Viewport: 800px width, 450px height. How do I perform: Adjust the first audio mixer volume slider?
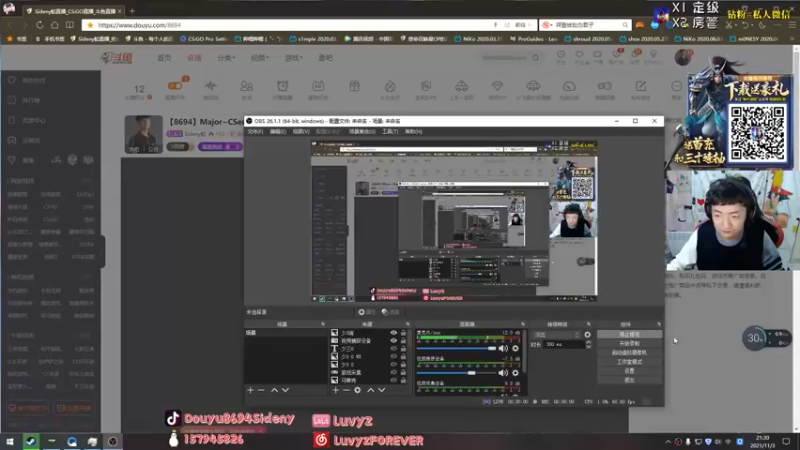(456, 348)
